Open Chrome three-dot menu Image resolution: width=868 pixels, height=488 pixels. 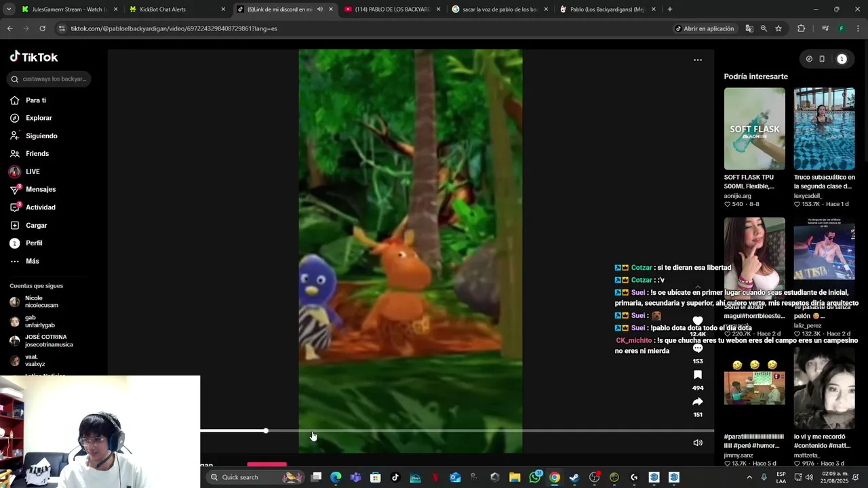pos(858,28)
